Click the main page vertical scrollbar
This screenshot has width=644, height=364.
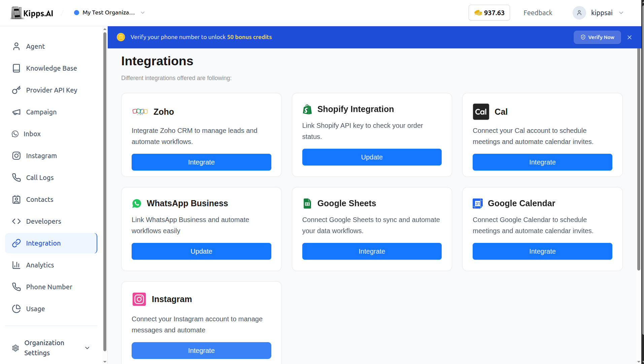click(639, 159)
